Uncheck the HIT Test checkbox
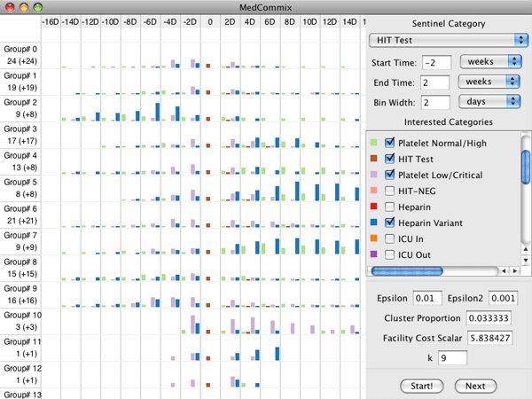Image resolution: width=532 pixels, height=399 pixels. point(389,159)
